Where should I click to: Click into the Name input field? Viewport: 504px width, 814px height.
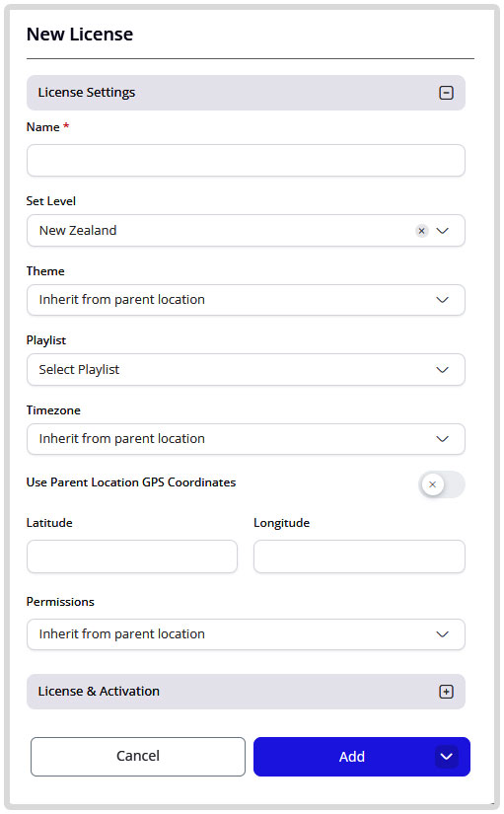point(246,161)
